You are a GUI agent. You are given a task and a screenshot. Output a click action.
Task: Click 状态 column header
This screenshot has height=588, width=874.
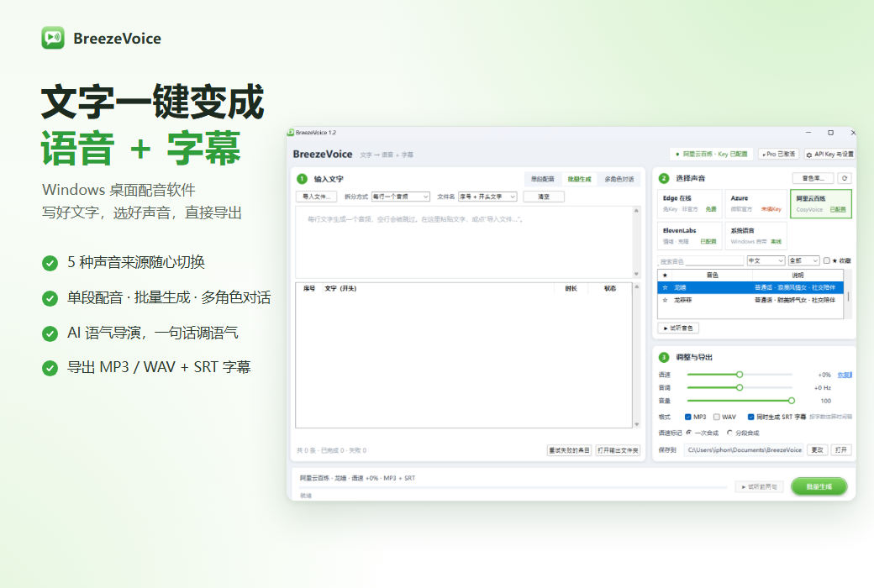pyautogui.click(x=610, y=288)
